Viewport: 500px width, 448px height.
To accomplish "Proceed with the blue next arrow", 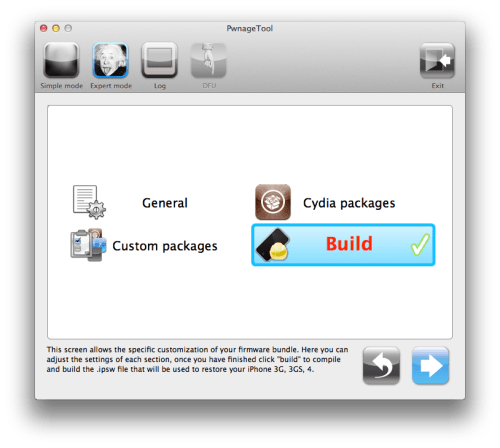I will click(430, 366).
